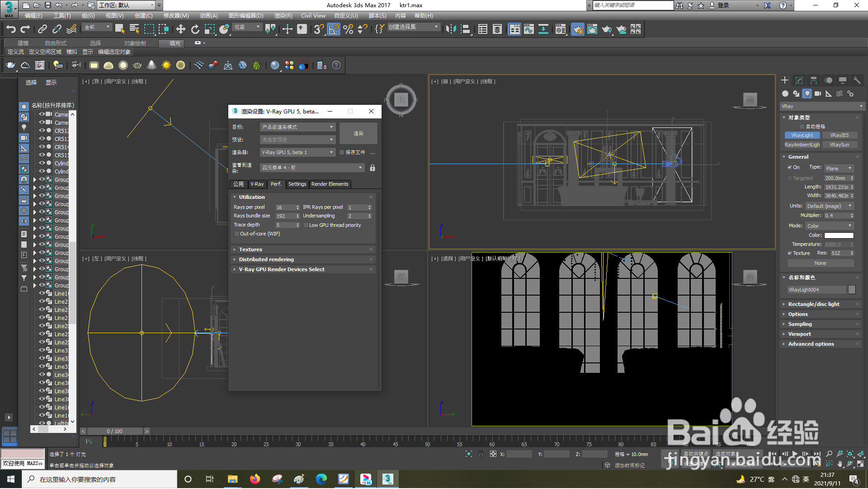Viewport: 868px width, 489px height.
Task: Toggle the Angle Snap icon
Action: point(334,29)
